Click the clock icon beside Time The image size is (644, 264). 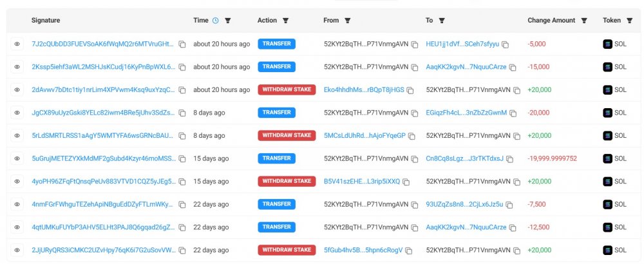coord(216,21)
